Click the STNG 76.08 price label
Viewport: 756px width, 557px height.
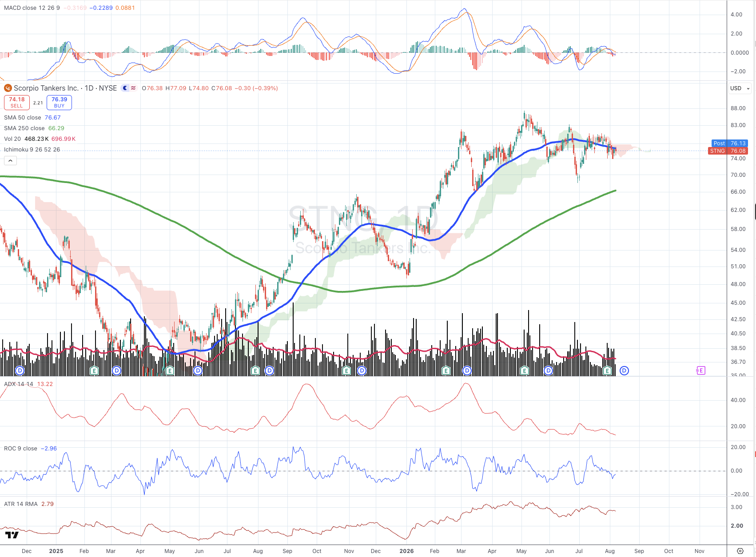[728, 151]
